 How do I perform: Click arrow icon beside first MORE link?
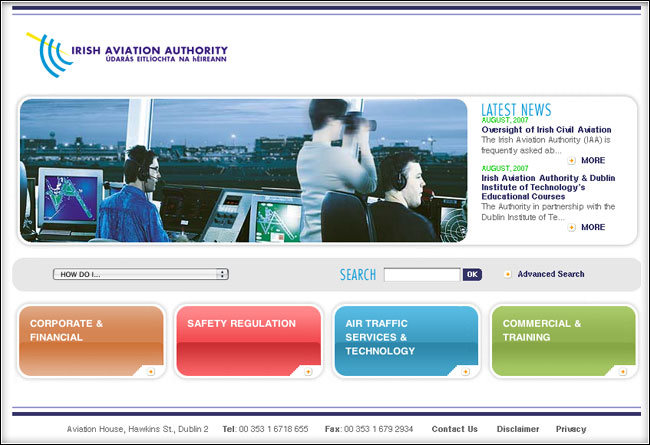(572, 160)
